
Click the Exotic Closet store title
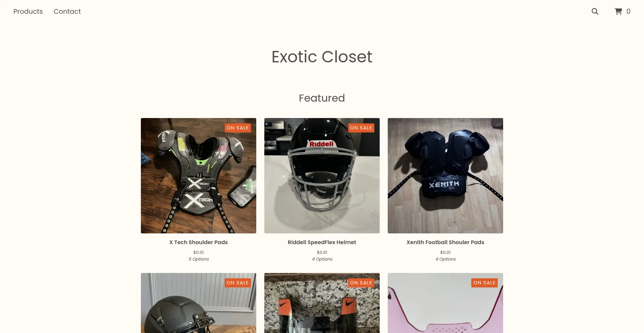pos(322,56)
